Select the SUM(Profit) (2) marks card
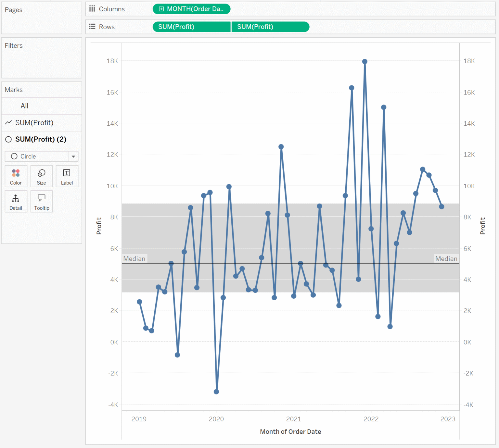 (x=41, y=139)
